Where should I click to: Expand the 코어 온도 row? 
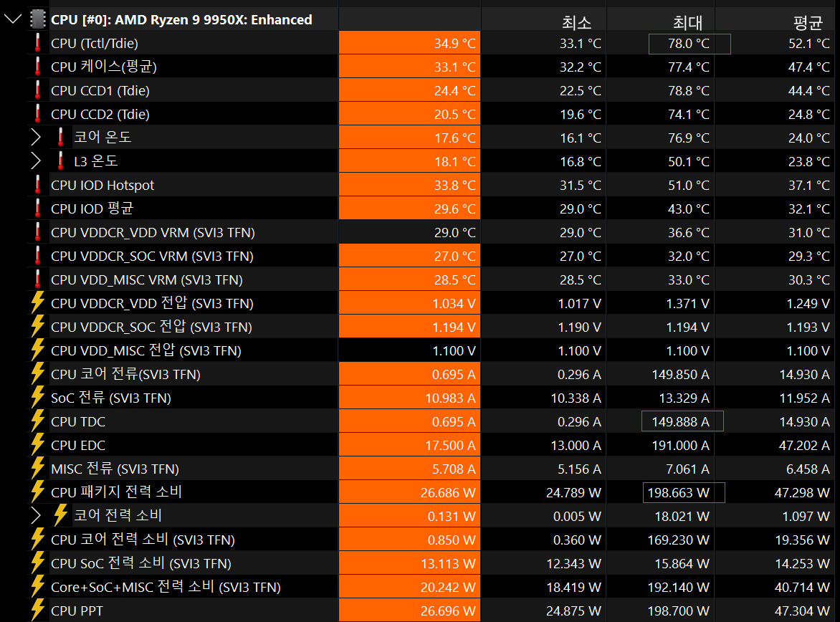click(36, 137)
